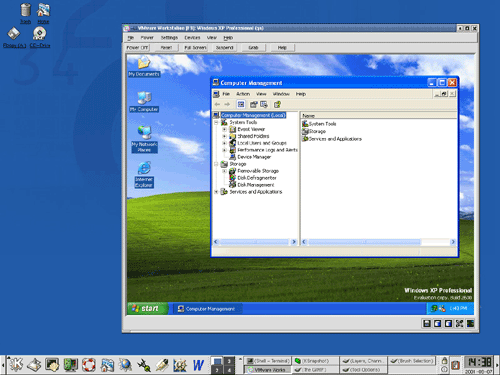Switch to KSnapshot taskbar entry
Screen dimensions: 500x375
pos(316,361)
